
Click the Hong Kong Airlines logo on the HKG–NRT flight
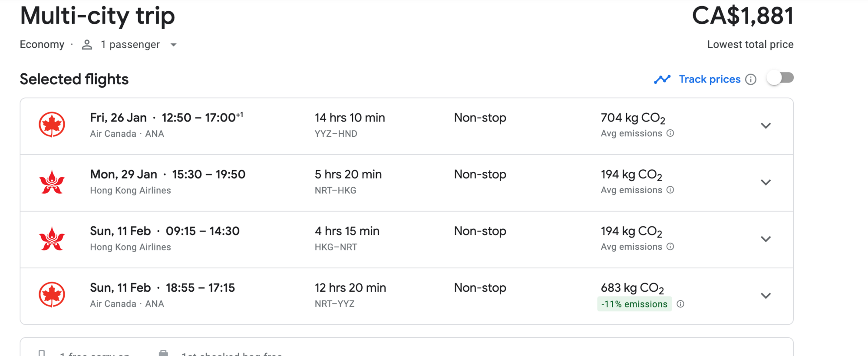[52, 239]
